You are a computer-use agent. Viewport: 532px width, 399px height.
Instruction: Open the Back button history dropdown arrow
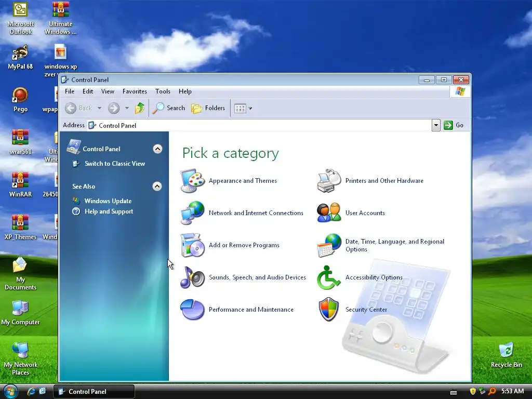pos(99,108)
